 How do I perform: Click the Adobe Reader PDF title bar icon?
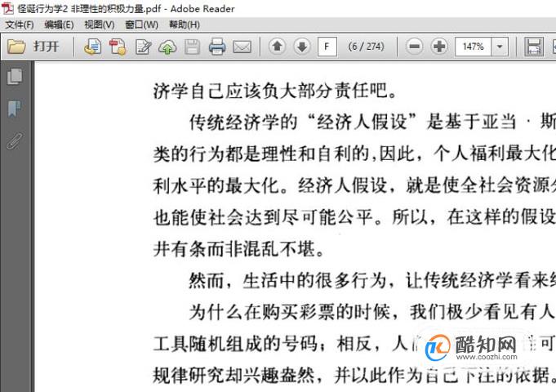(x=8, y=8)
